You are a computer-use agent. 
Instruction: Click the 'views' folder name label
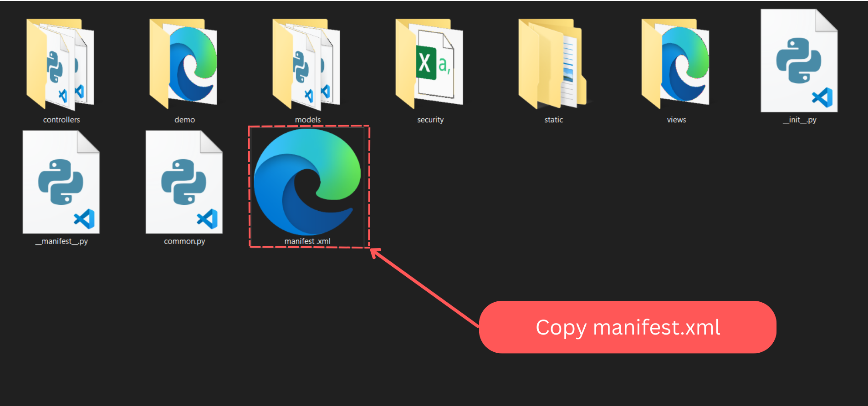tap(676, 120)
